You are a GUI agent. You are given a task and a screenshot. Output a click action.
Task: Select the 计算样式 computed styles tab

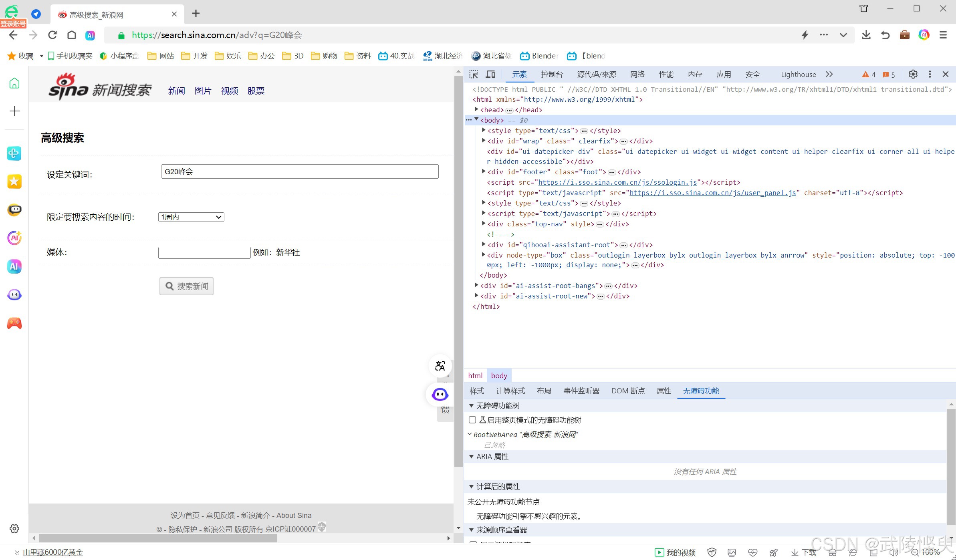[x=510, y=391]
